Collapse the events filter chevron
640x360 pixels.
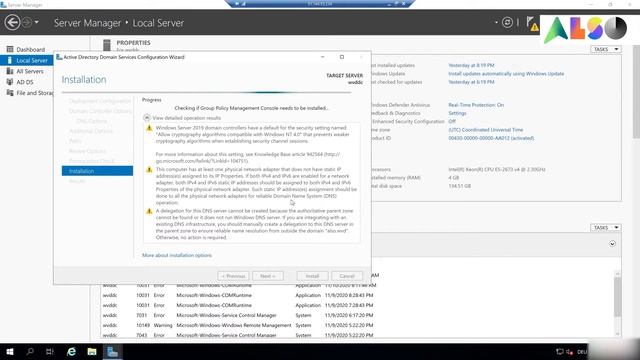pyautogui.click(x=612, y=244)
